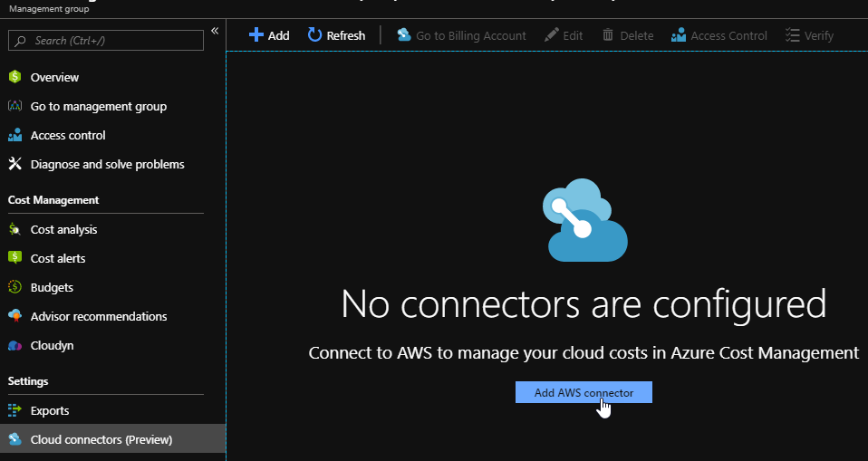Click the Budgets circular dollar icon

tap(14, 287)
